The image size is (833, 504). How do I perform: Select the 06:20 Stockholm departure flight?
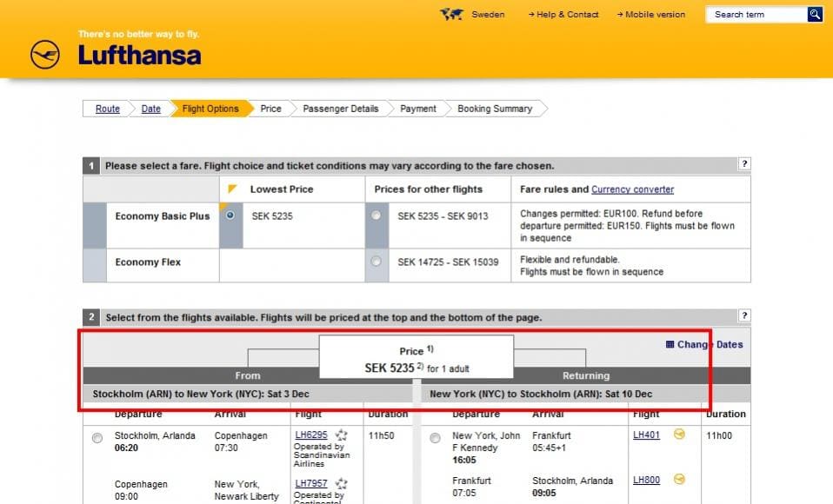point(97,438)
